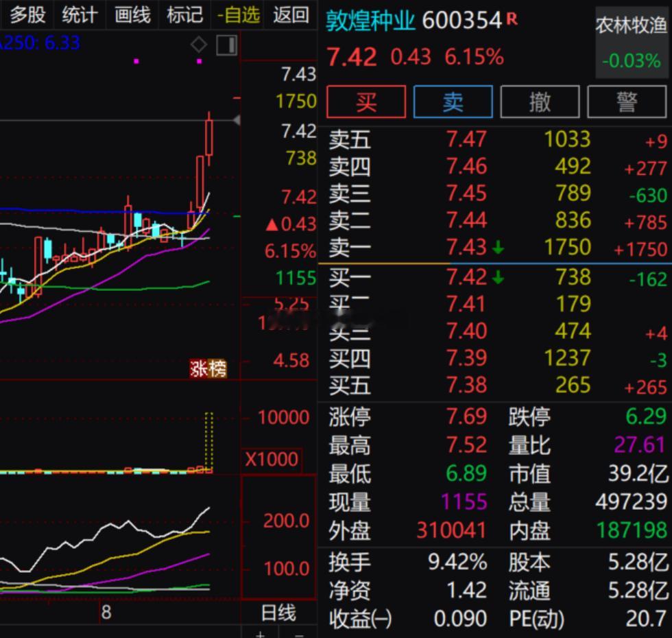Select bid price 7.40

[x=467, y=331]
